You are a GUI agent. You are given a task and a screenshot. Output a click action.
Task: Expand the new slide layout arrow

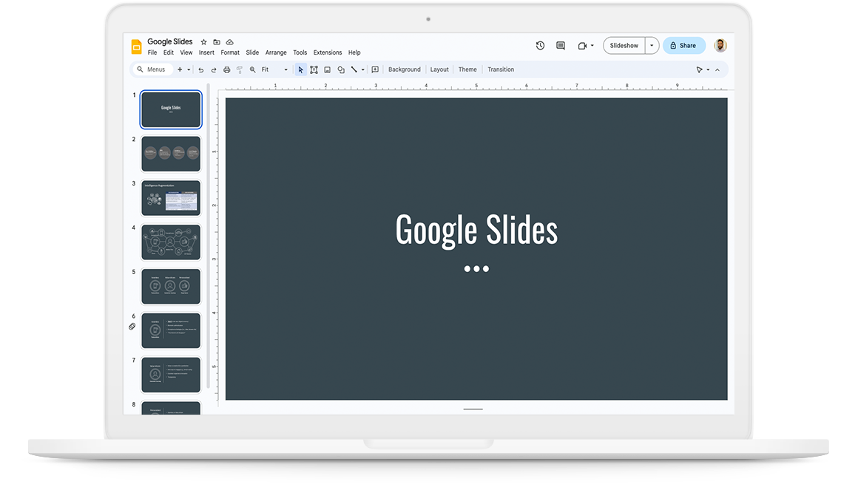point(189,69)
